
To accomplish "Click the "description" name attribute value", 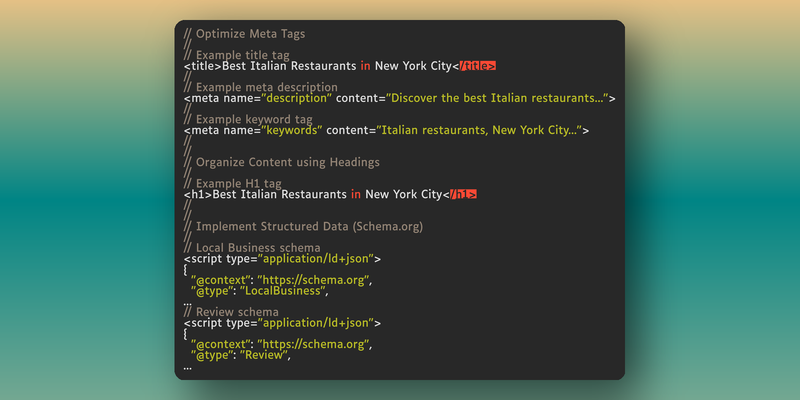I will 298,98.
